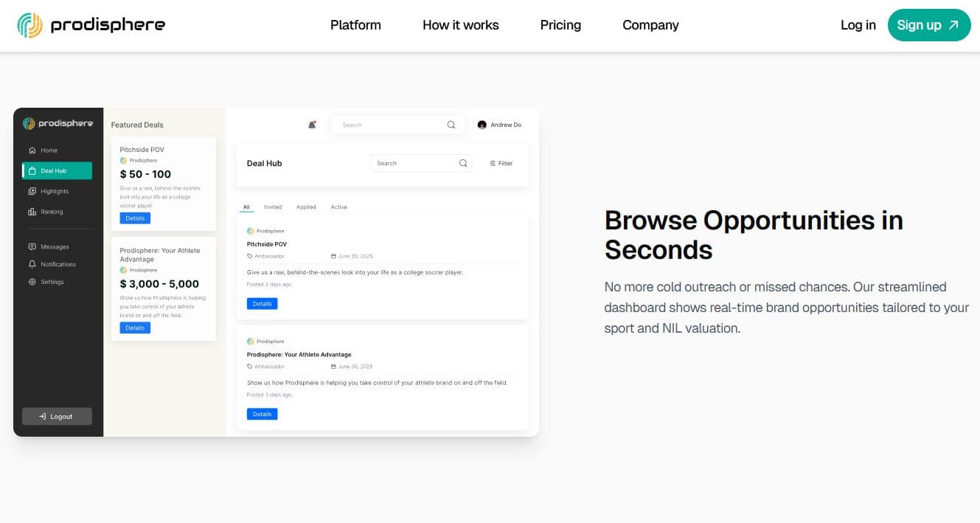Click Andrew Do's profile avatar
This screenshot has width=980, height=523.
click(x=482, y=125)
